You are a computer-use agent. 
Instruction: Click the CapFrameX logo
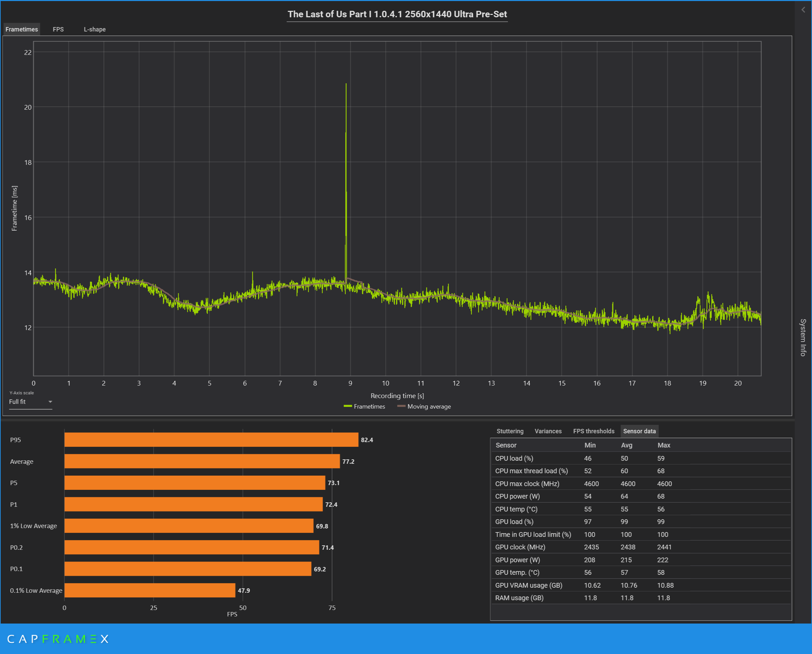coord(58,639)
